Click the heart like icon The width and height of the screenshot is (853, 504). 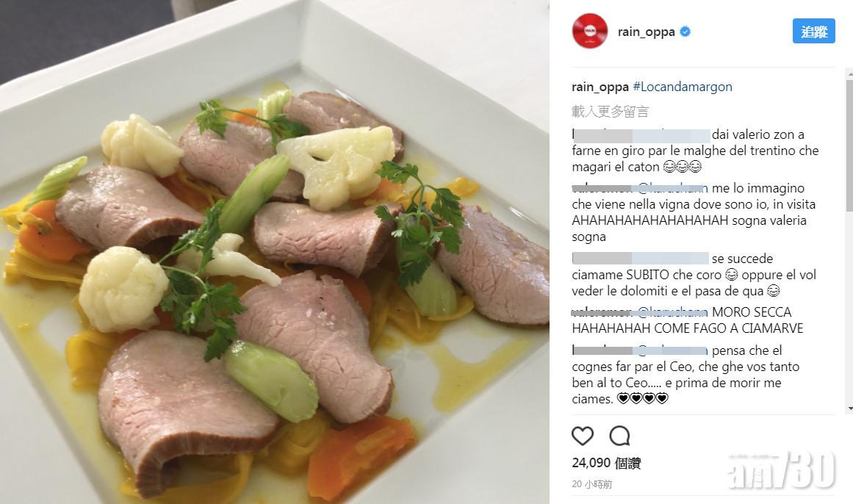click(x=582, y=436)
